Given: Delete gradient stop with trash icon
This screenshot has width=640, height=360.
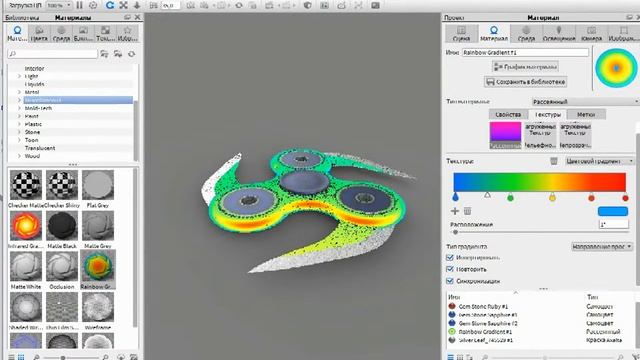Looking at the screenshot, I should [x=467, y=211].
